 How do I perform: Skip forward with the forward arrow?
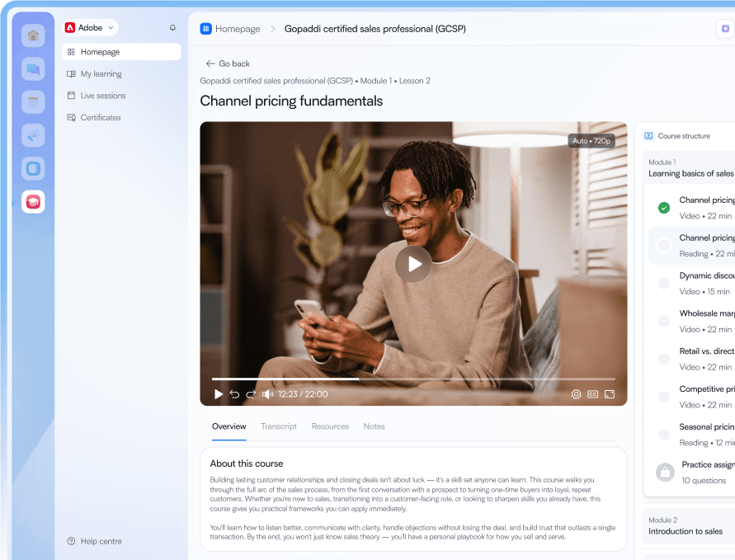pos(251,394)
